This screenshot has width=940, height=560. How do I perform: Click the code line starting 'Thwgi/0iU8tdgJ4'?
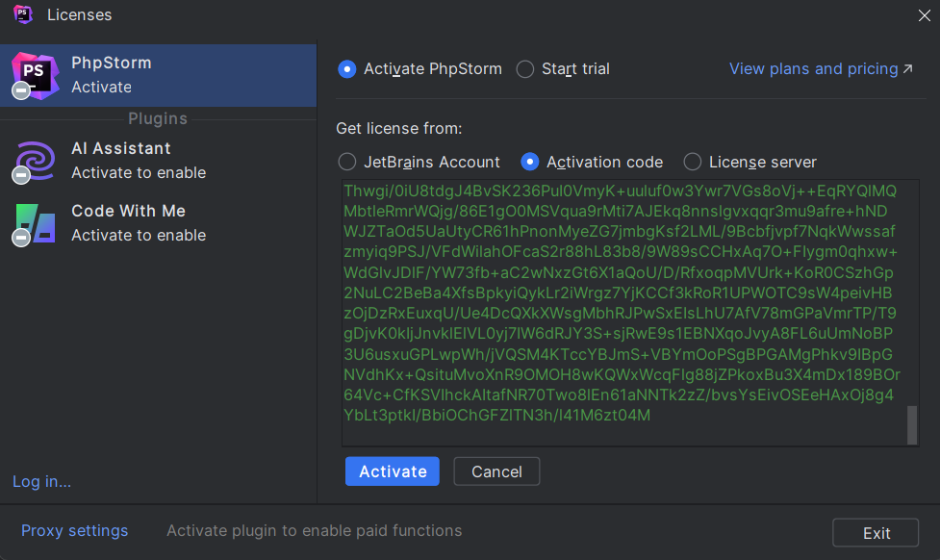[x=620, y=191]
